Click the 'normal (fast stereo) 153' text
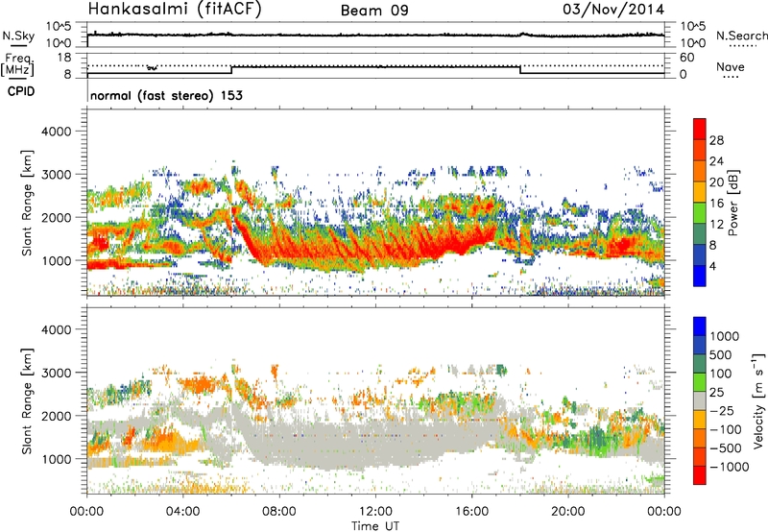This screenshot has height=532, width=768. tap(166, 95)
